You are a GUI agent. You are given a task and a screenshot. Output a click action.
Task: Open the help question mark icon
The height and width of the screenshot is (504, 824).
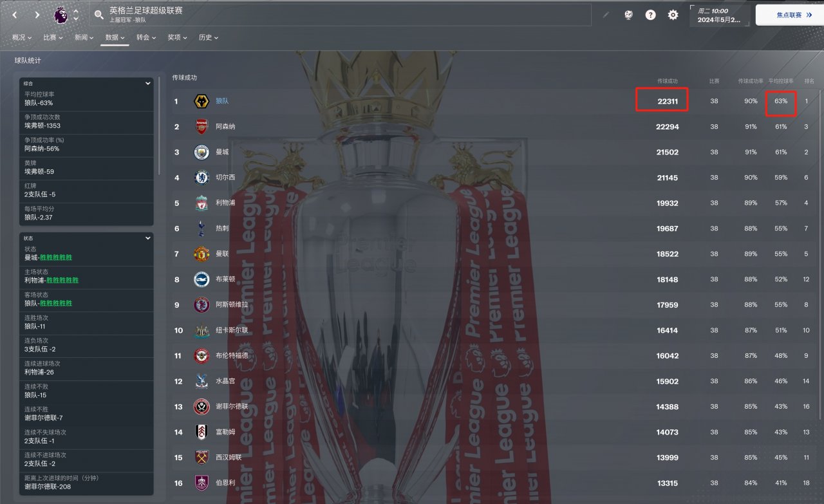coord(651,15)
